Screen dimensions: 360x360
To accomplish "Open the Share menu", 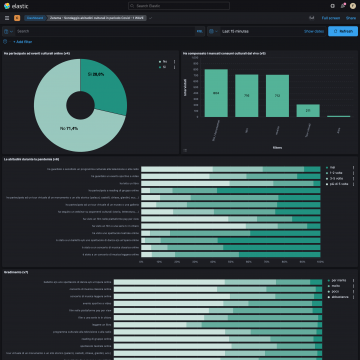I will [x=351, y=18].
